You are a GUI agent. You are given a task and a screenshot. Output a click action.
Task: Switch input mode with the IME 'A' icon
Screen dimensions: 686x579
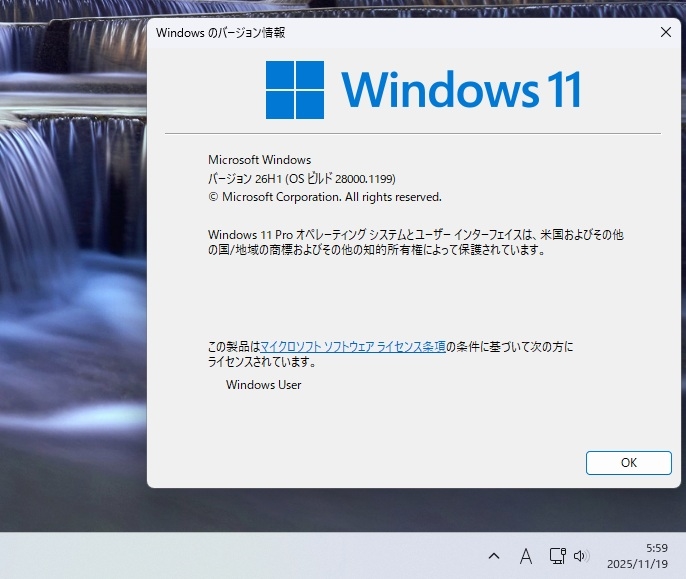click(x=526, y=556)
